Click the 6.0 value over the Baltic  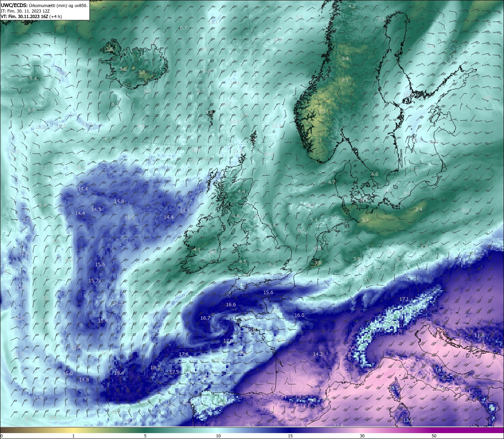click(x=415, y=169)
